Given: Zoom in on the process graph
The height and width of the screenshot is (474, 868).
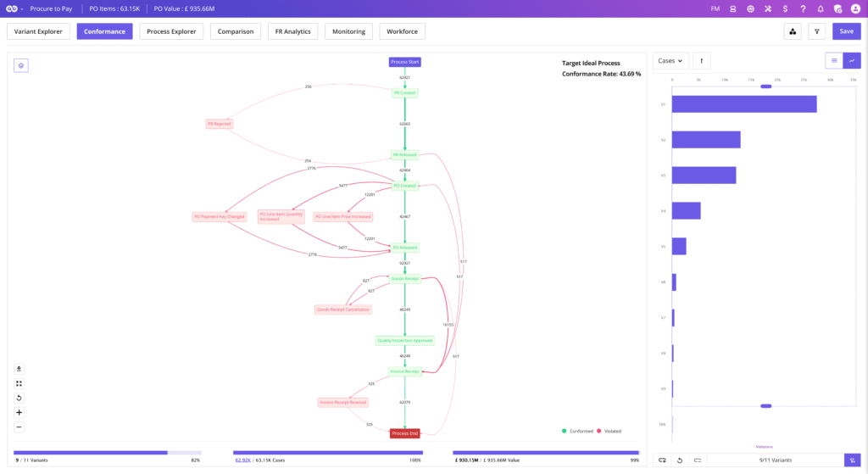Looking at the screenshot, I should point(19,412).
